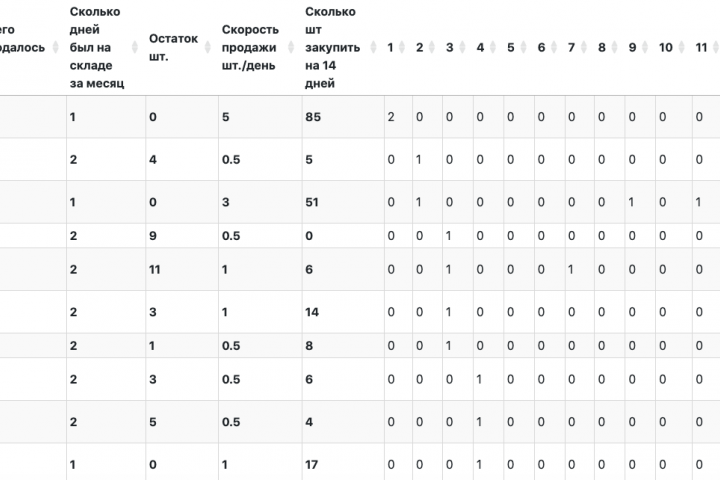Click sort arrows between columns 10 and 11
The height and width of the screenshot is (480, 720).
coord(683,47)
